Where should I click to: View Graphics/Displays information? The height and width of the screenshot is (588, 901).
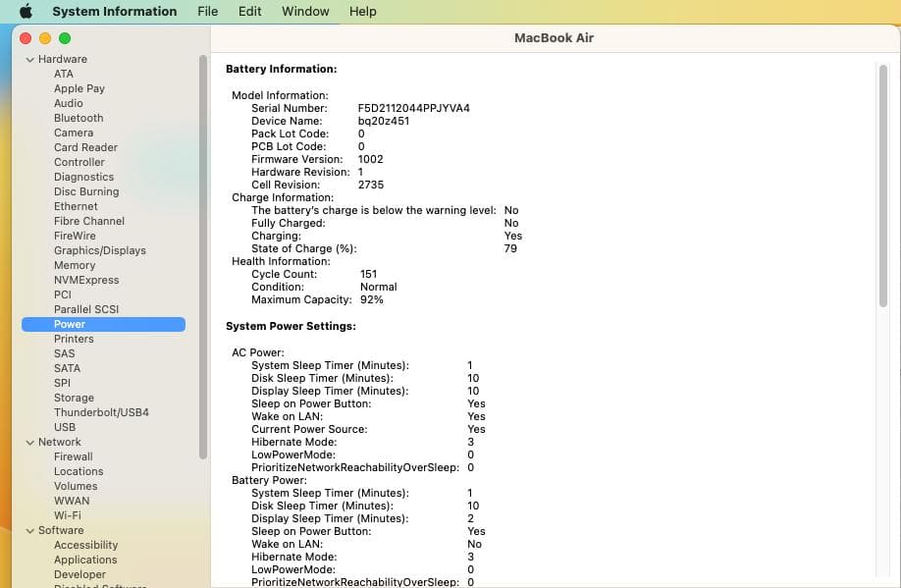[101, 250]
